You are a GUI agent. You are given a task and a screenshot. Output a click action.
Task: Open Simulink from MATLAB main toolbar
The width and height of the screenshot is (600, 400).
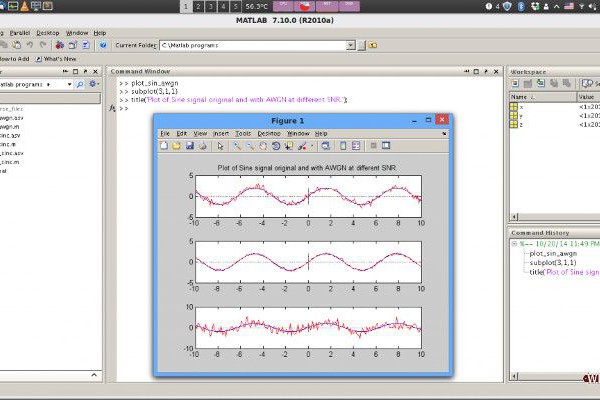60,45
